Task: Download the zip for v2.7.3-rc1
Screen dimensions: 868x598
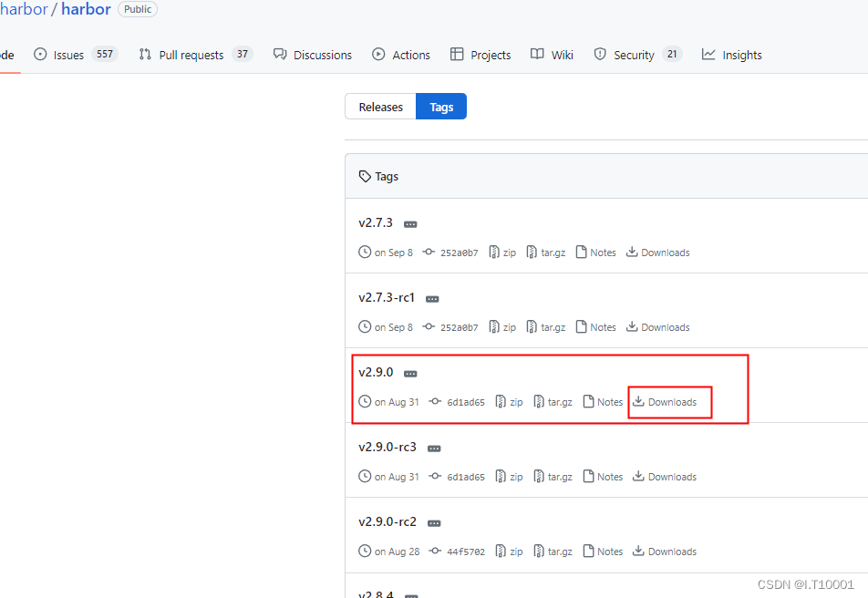Action: tap(502, 327)
